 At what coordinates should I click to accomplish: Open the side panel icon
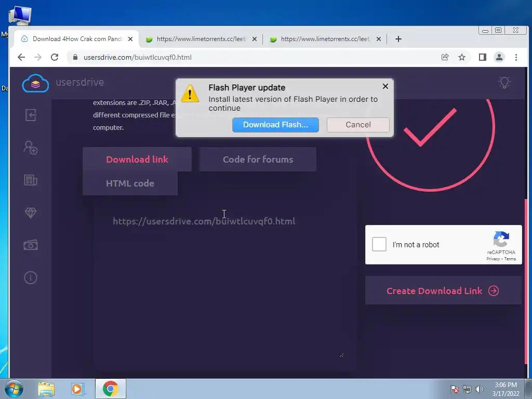coord(483,57)
